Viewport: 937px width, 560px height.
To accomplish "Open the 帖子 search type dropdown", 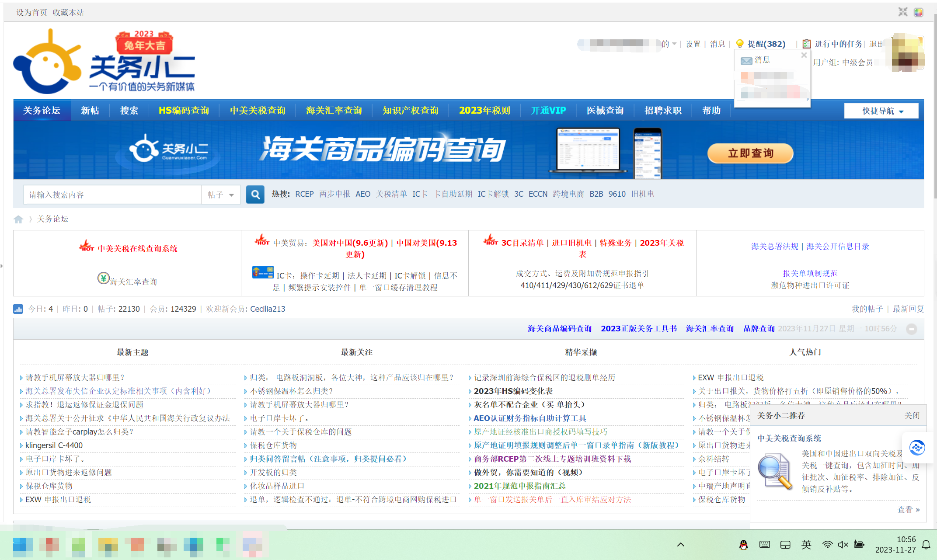I will tap(221, 195).
